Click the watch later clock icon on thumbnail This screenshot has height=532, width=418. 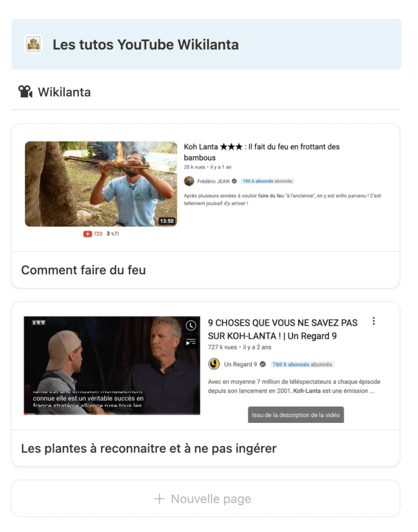[191, 326]
